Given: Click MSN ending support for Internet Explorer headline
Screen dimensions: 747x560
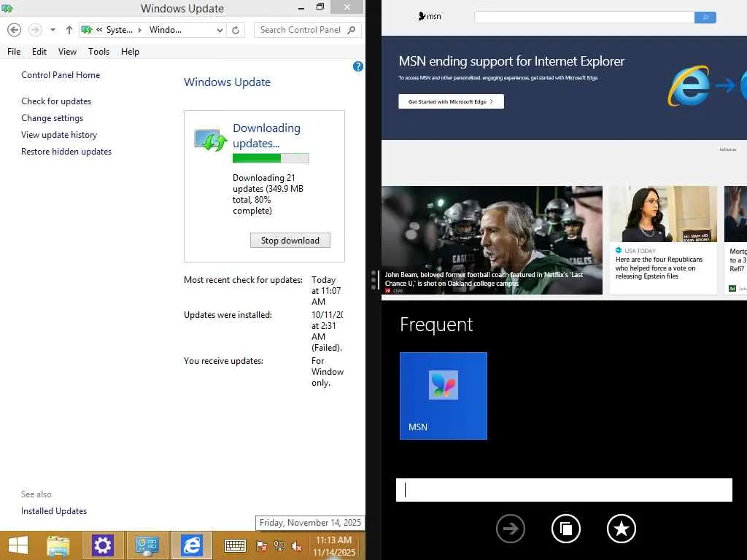Looking at the screenshot, I should click(x=511, y=61).
